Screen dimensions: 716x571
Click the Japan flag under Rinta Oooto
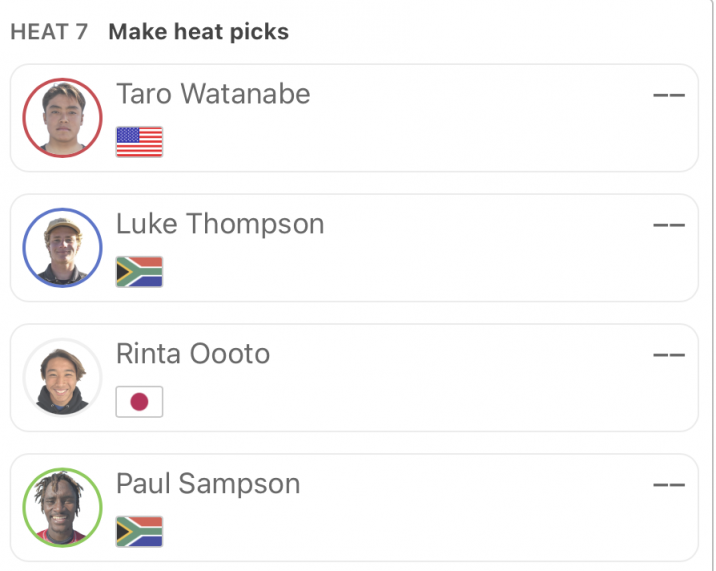[139, 402]
